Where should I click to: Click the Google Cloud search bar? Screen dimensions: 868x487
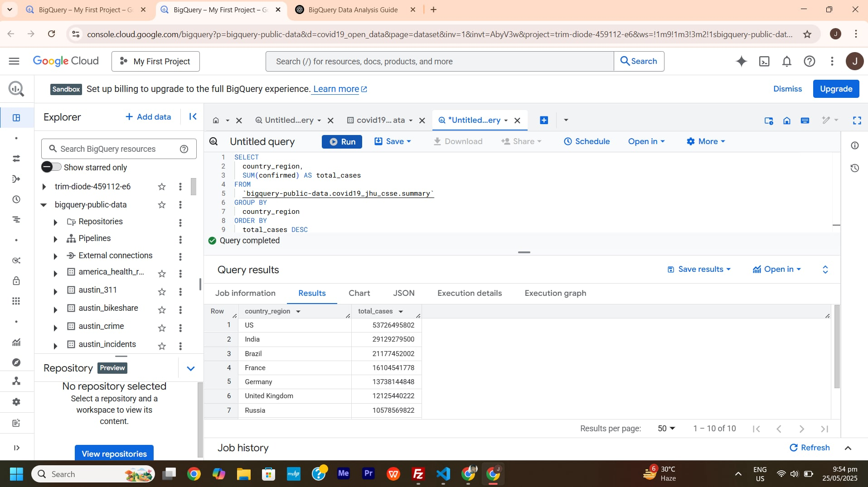tap(440, 61)
